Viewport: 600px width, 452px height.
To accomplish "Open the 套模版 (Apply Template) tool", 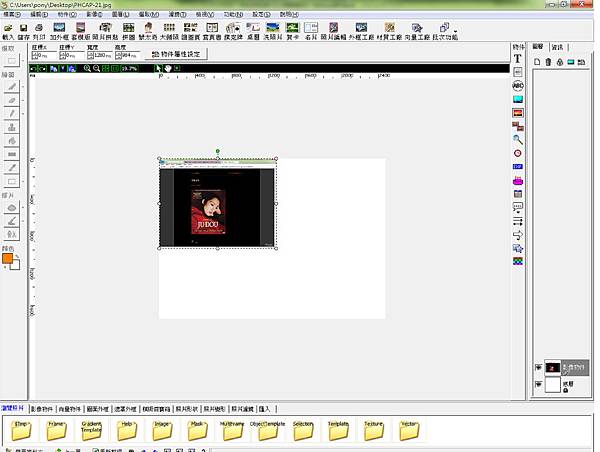I will [81, 31].
